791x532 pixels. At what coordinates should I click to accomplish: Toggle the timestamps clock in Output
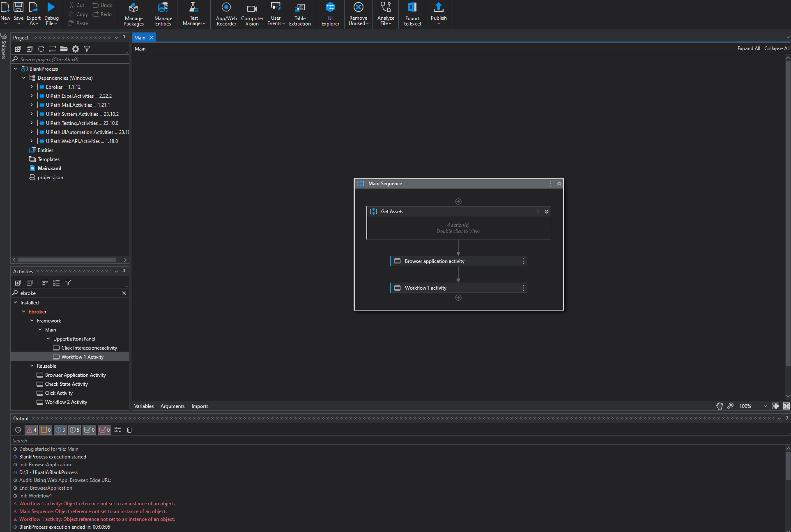[x=18, y=430]
